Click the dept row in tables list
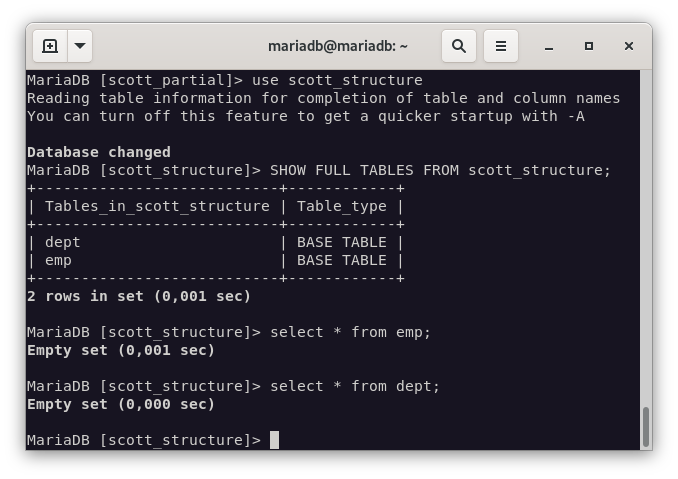Image resolution: width=678 pixels, height=479 pixels. click(62, 242)
